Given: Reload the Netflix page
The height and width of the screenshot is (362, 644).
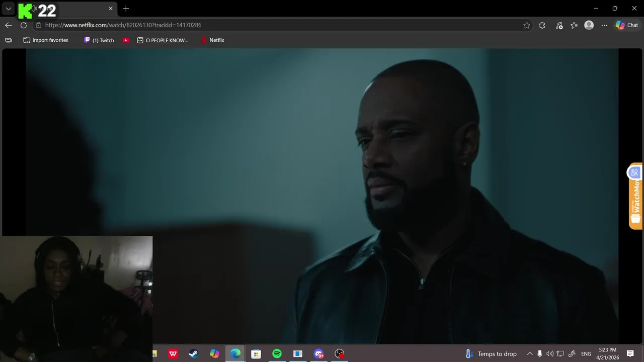Looking at the screenshot, I should coord(24,25).
